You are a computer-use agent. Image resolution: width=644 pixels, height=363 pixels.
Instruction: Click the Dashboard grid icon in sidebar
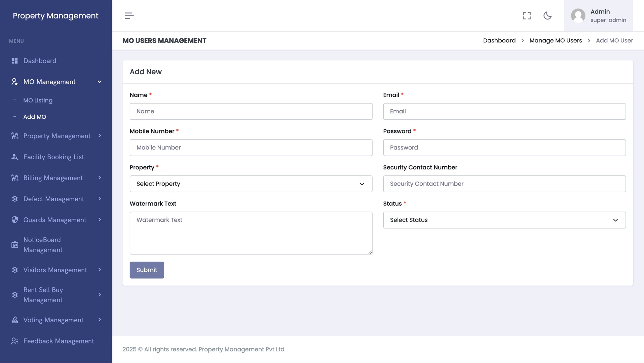pyautogui.click(x=14, y=61)
